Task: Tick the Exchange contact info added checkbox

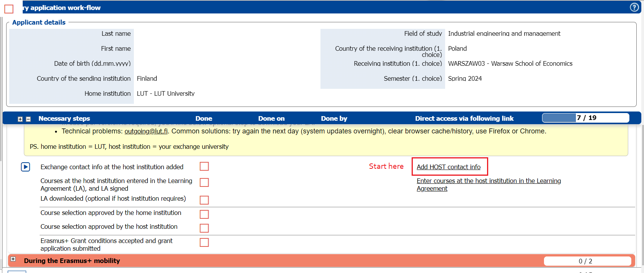Action: point(204,166)
